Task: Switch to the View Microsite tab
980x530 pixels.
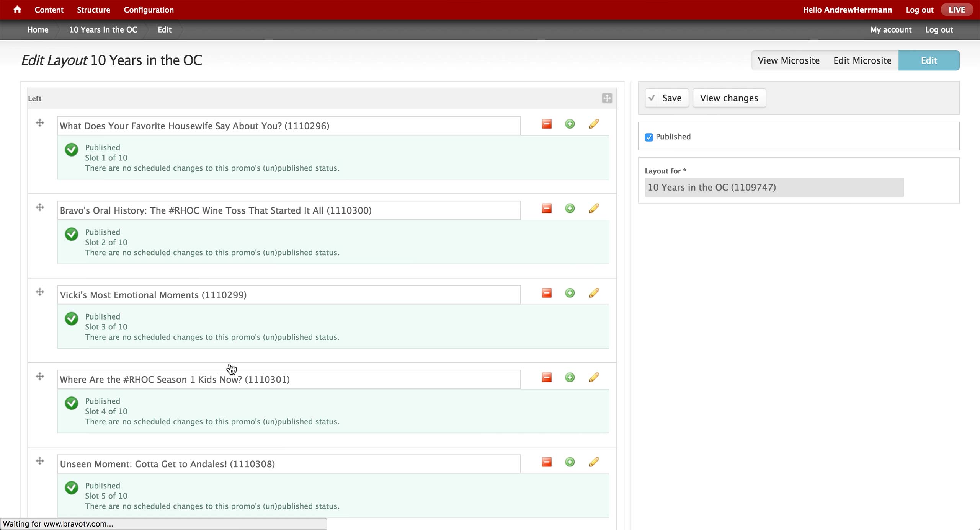Action: 788,60
